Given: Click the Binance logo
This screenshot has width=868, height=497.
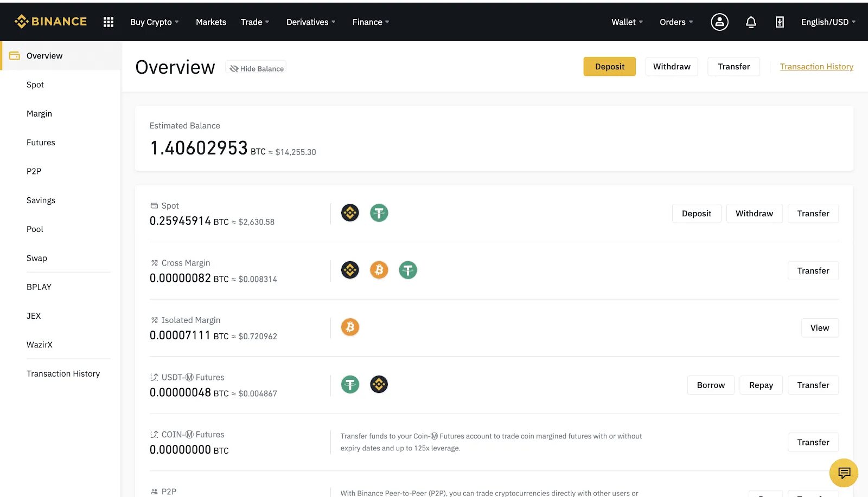Looking at the screenshot, I should tap(50, 21).
